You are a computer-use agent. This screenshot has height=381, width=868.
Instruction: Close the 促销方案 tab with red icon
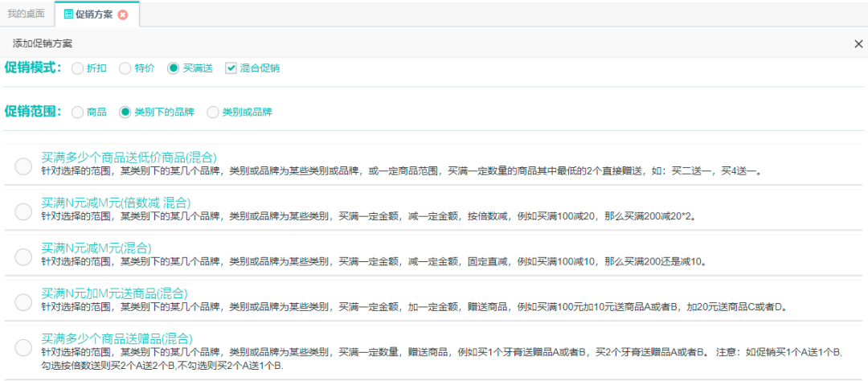coord(122,14)
